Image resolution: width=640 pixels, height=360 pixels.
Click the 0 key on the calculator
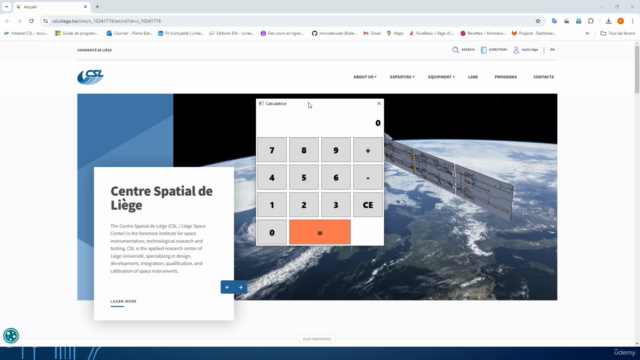272,232
